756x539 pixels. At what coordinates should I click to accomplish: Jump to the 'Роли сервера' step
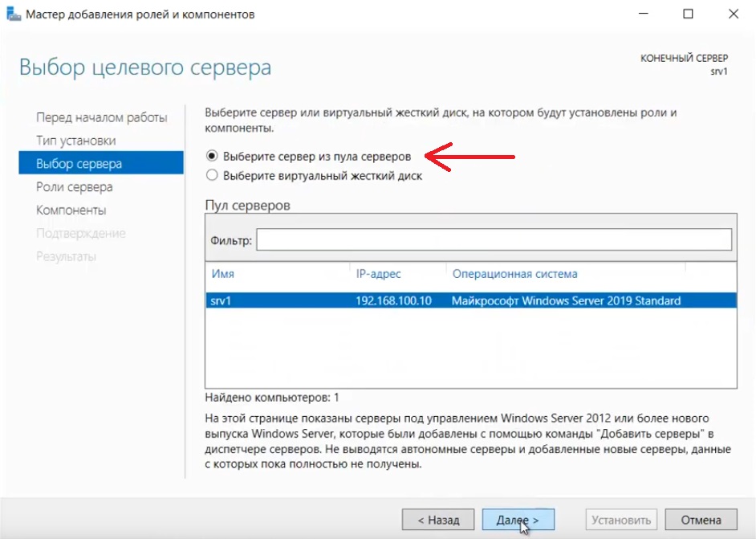(x=74, y=187)
